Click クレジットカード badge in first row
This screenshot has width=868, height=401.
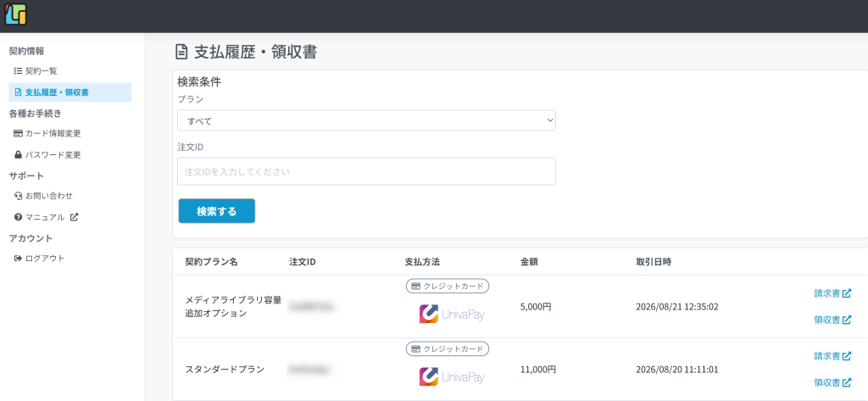click(448, 287)
